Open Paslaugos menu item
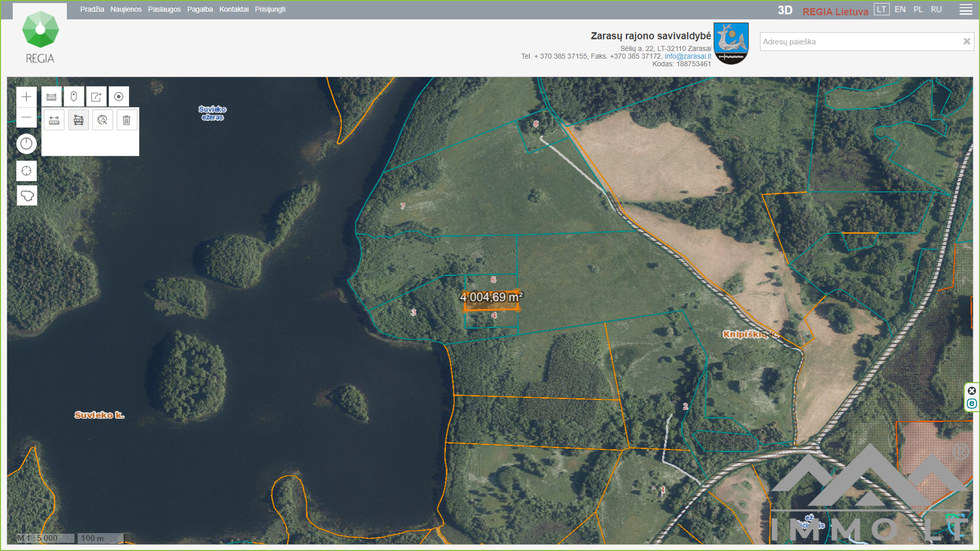Screen dimensions: 980x551 [x=164, y=9]
